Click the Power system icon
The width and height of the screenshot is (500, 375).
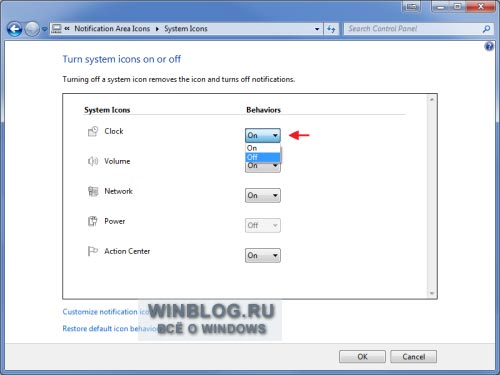tap(93, 221)
